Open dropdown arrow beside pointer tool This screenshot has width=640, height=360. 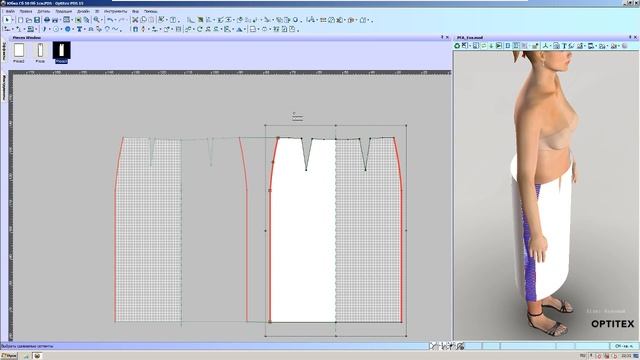click(12, 20)
